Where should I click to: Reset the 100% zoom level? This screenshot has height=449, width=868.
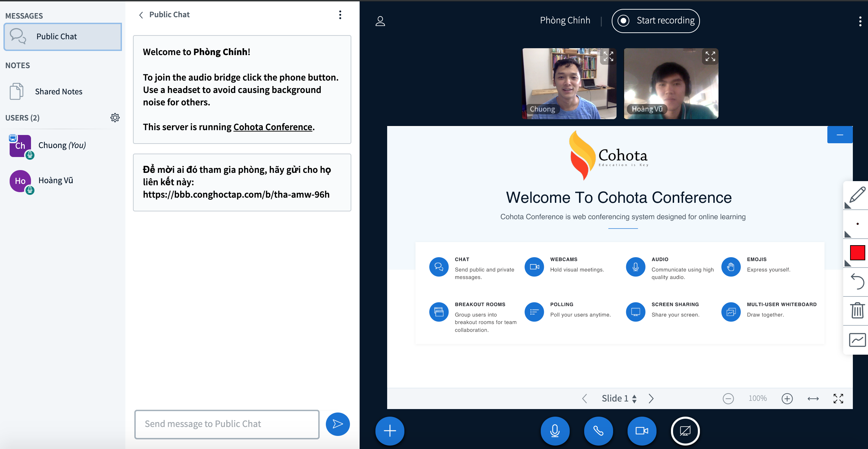point(758,398)
